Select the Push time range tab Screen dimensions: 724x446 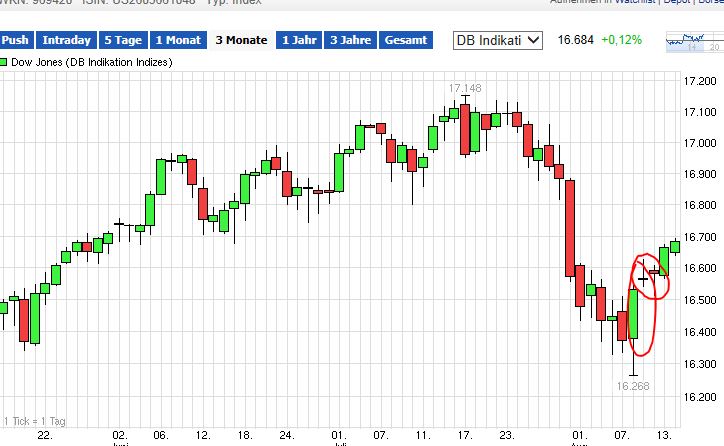(x=16, y=40)
